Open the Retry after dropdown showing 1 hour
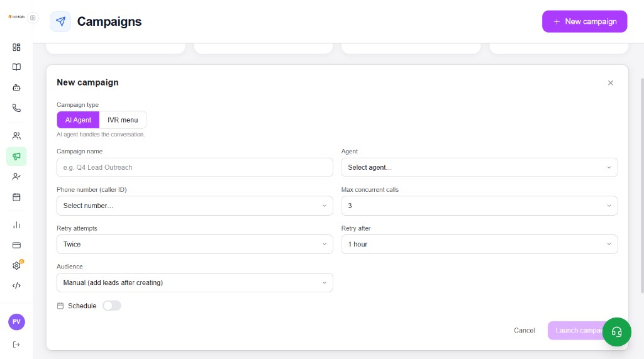 click(x=479, y=245)
